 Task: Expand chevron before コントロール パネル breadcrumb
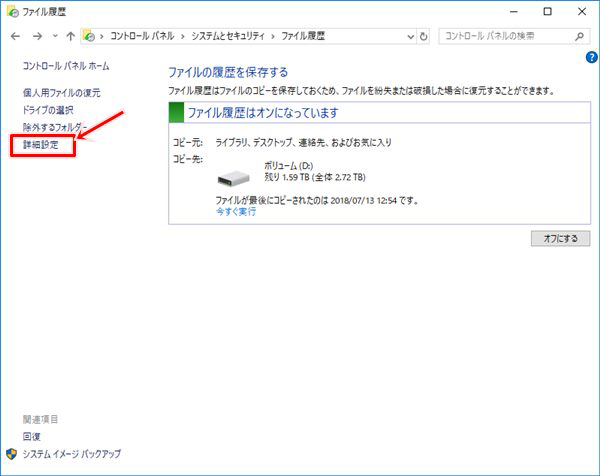pos(102,37)
